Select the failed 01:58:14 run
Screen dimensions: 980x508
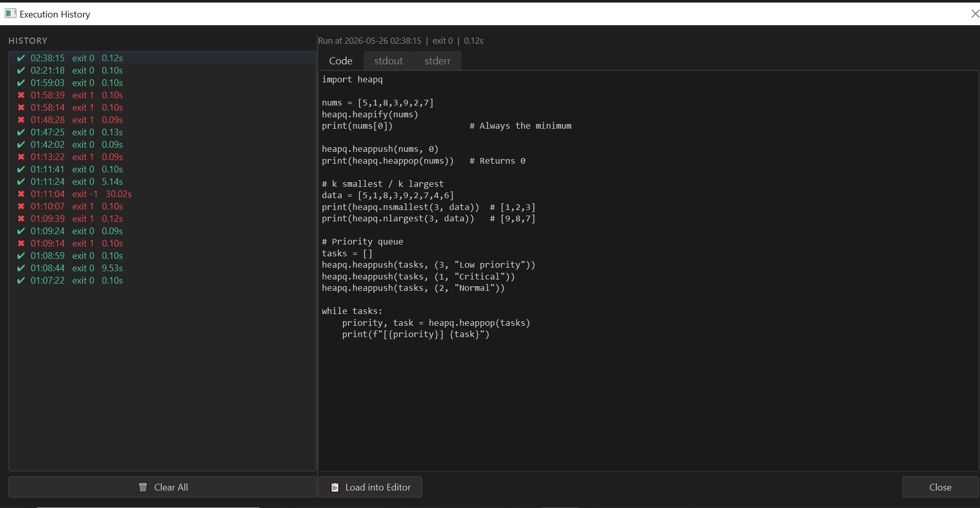click(162, 108)
